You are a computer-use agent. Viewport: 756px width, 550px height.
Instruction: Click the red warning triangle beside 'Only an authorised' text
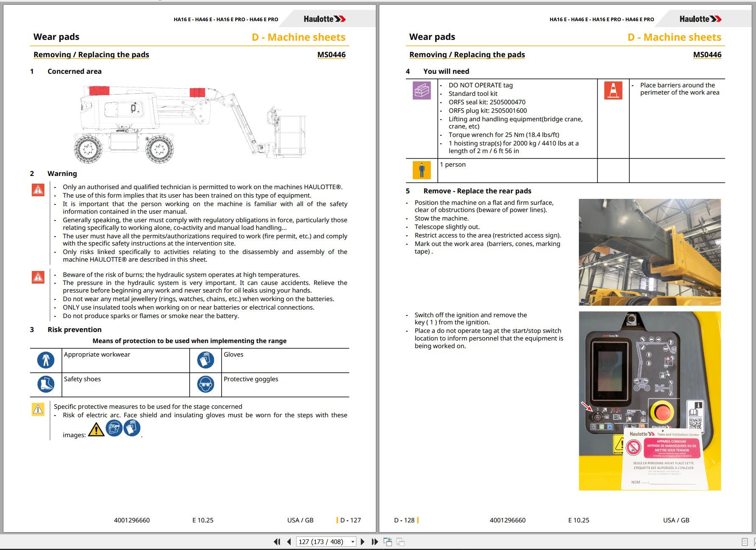click(38, 190)
